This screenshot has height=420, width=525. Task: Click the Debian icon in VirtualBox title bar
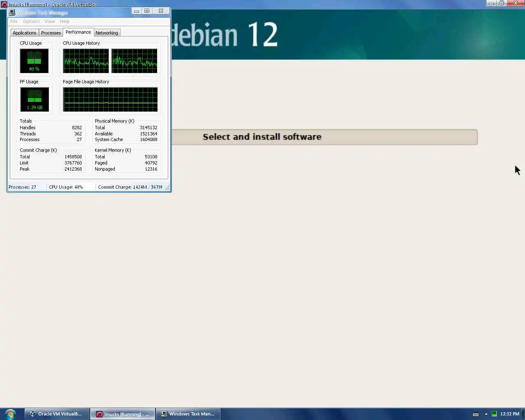click(x=4, y=5)
